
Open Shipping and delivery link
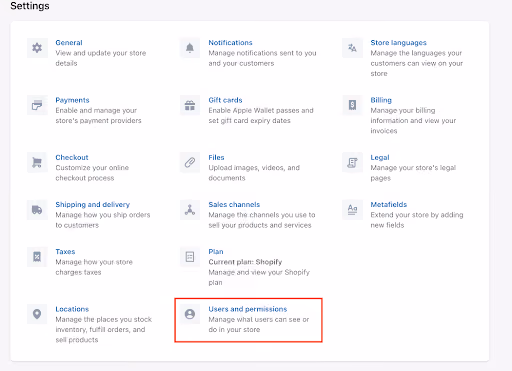click(93, 204)
